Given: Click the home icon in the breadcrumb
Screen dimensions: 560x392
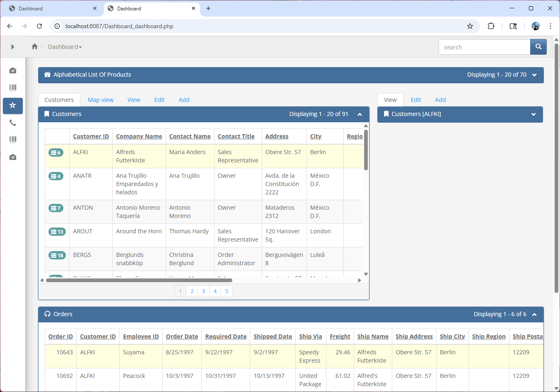Looking at the screenshot, I should (35, 47).
